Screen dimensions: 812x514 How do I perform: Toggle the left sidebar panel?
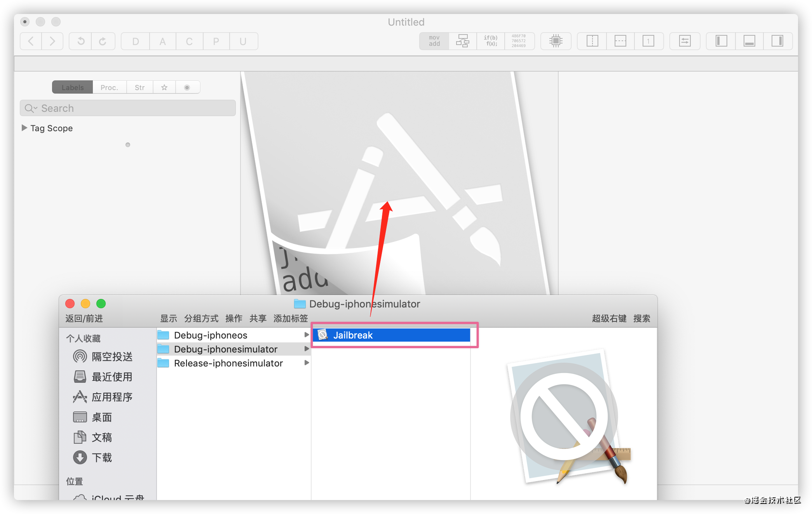(x=721, y=41)
